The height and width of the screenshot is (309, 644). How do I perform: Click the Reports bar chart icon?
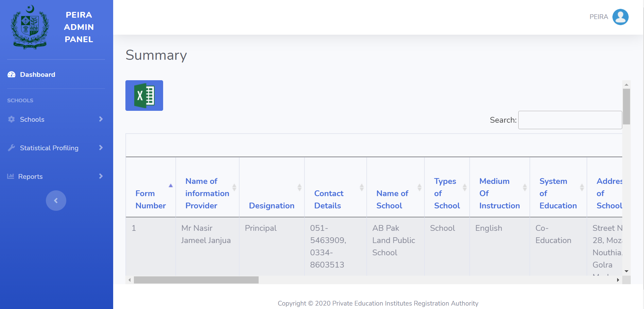(11, 176)
